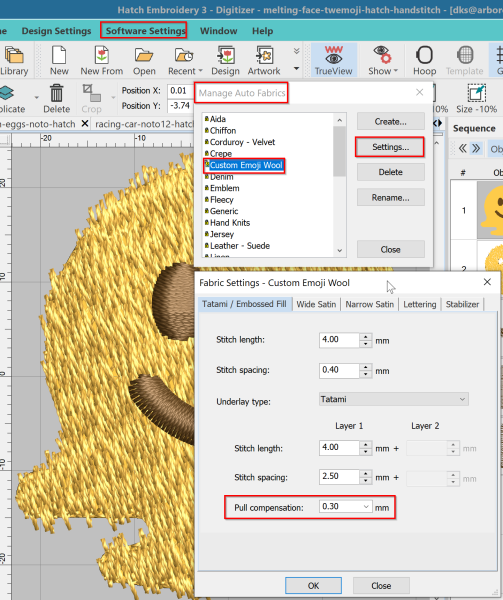
Task: Open Software Settings menu
Action: click(x=145, y=31)
